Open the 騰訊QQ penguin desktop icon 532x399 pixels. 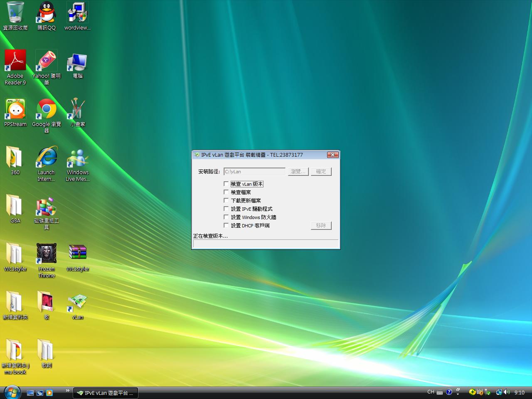point(46,12)
